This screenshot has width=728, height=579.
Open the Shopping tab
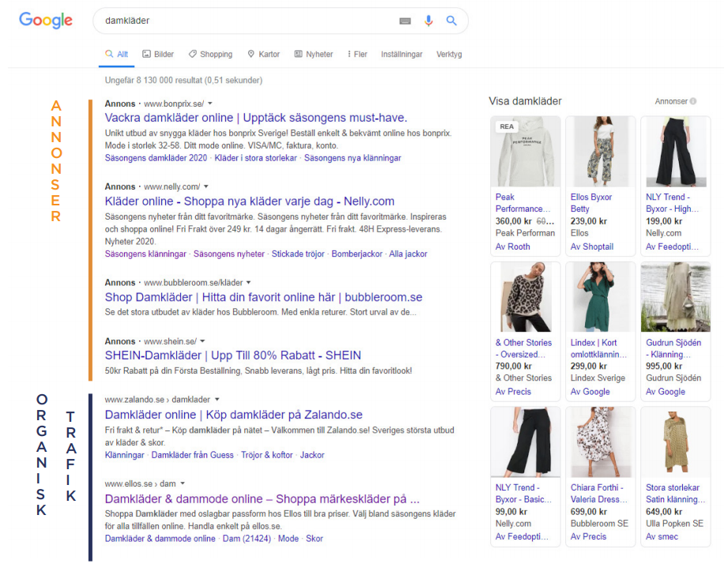coord(210,55)
